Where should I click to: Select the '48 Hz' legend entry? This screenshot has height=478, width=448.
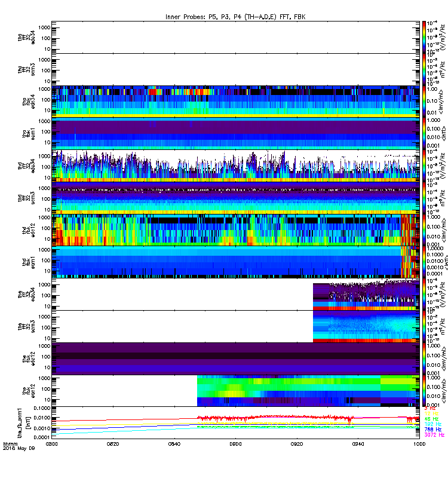(431, 419)
